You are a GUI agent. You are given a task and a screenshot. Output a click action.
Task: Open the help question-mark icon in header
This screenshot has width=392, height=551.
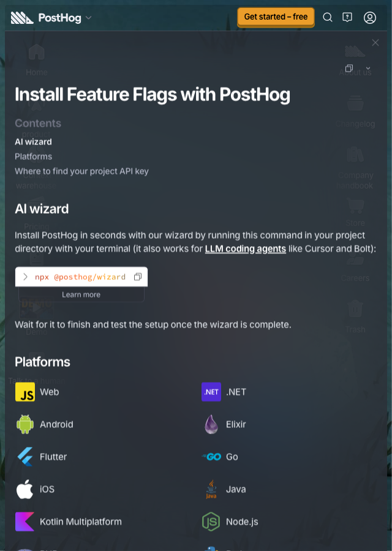347,17
